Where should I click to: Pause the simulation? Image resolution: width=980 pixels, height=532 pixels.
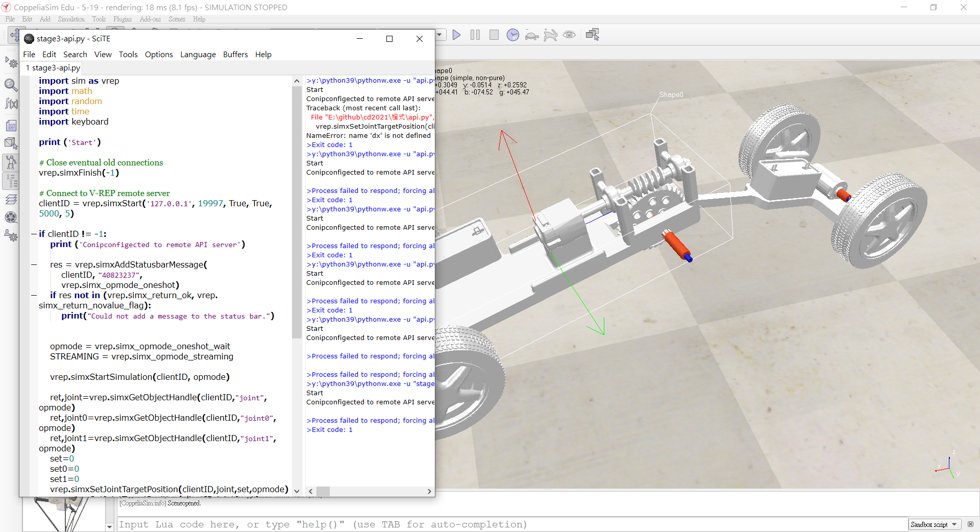click(475, 35)
